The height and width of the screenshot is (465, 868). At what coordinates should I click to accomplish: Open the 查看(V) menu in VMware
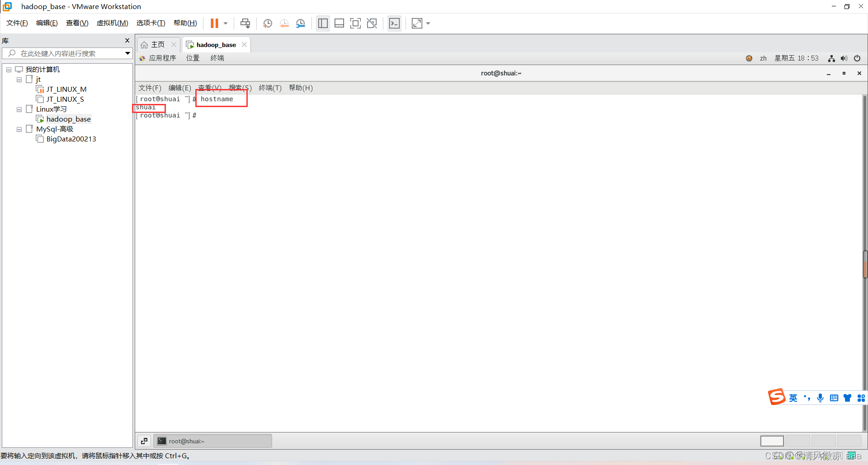point(77,23)
